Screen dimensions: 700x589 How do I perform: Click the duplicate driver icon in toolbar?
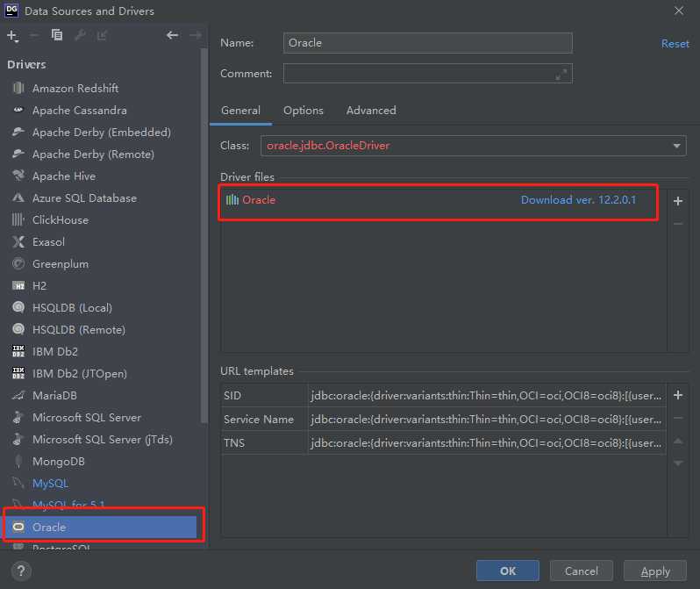(x=57, y=35)
